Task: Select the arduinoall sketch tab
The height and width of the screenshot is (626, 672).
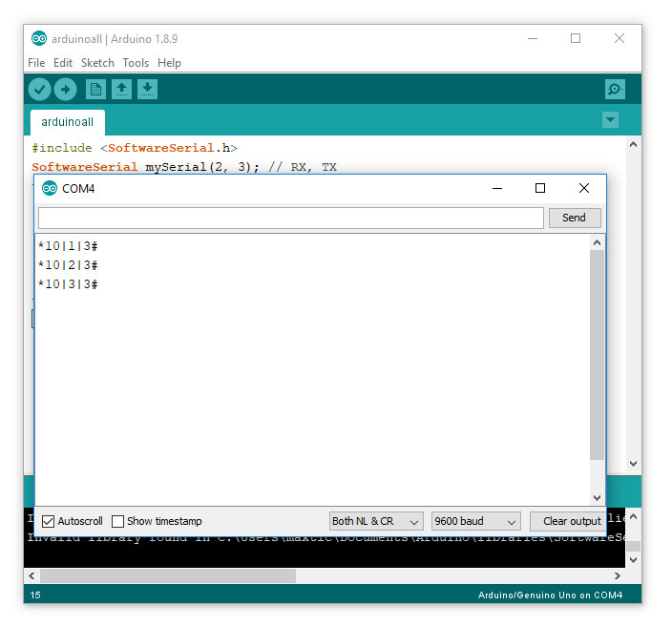Action: [x=67, y=122]
